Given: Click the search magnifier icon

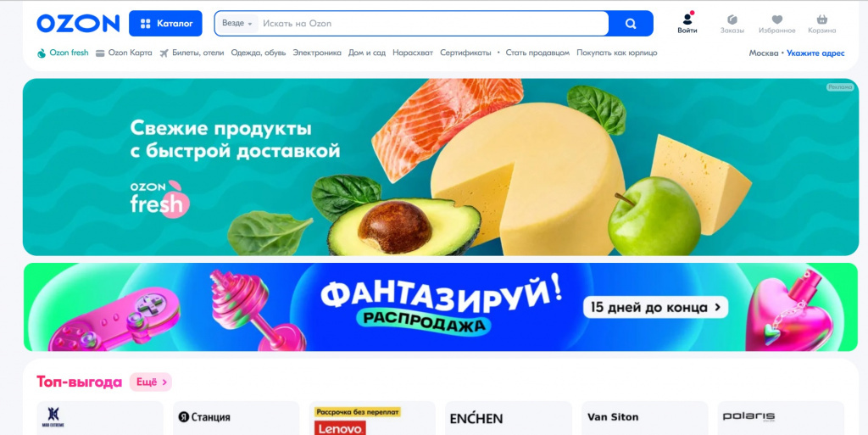Looking at the screenshot, I should pos(631,23).
